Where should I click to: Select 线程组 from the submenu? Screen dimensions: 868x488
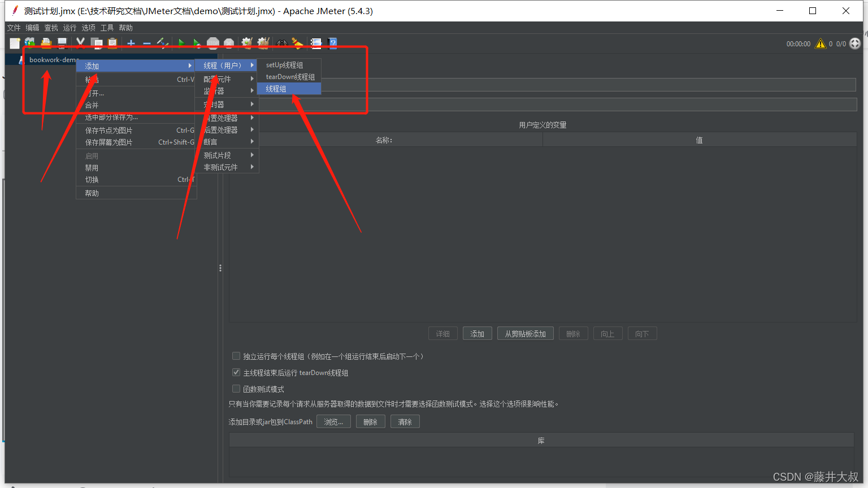point(289,89)
